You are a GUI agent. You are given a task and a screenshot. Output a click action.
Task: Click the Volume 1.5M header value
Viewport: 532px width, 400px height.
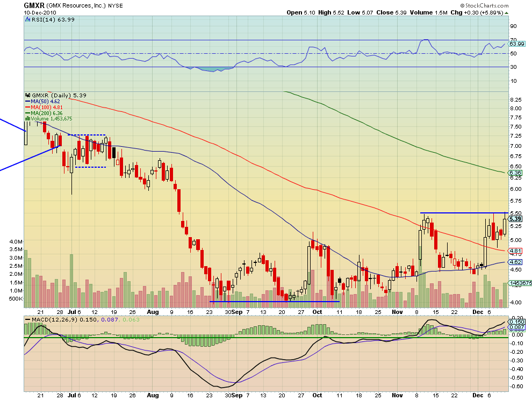tap(428, 12)
